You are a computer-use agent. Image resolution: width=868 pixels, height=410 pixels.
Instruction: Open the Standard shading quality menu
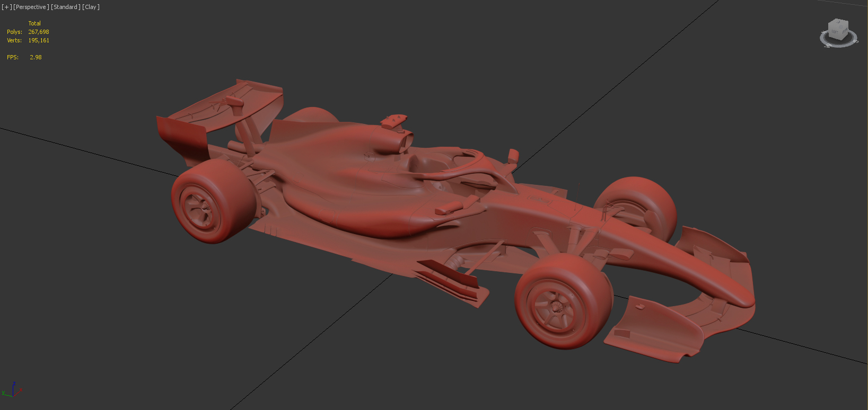[66, 7]
